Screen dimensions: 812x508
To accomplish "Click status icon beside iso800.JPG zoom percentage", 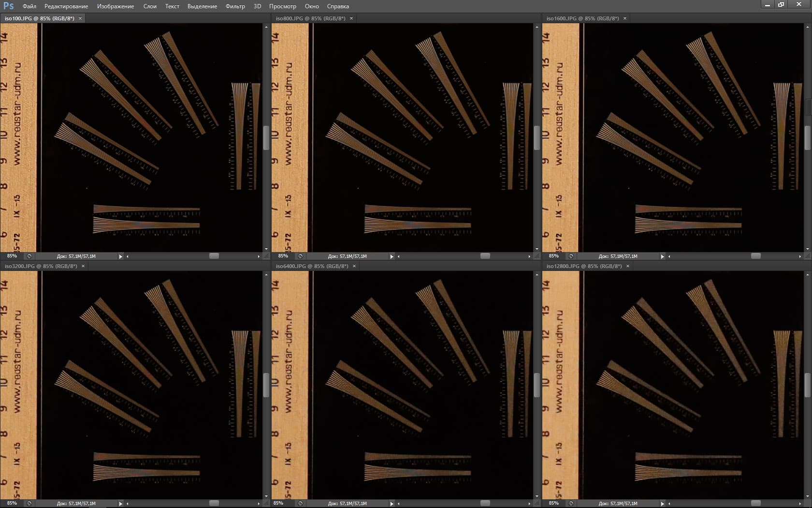I will click(x=300, y=256).
